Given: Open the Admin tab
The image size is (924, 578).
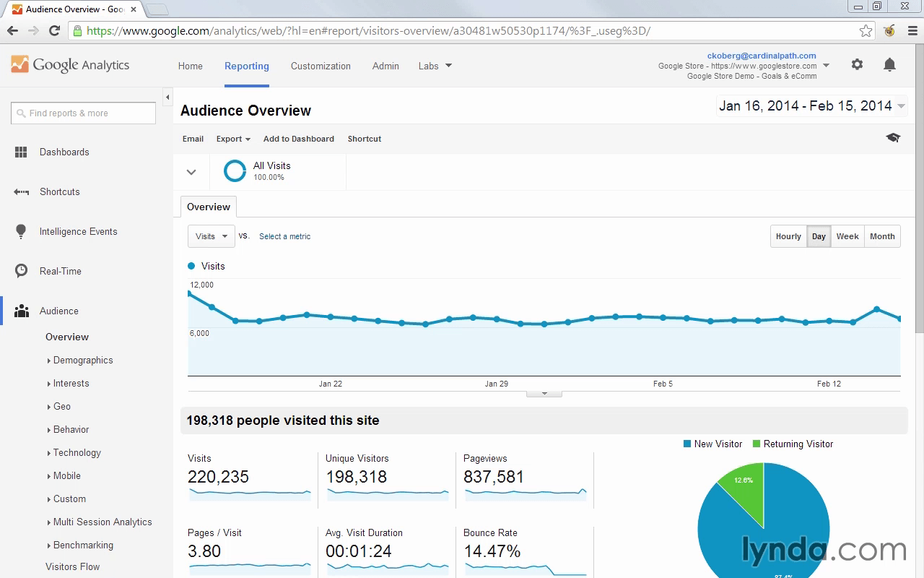Looking at the screenshot, I should coord(385,66).
